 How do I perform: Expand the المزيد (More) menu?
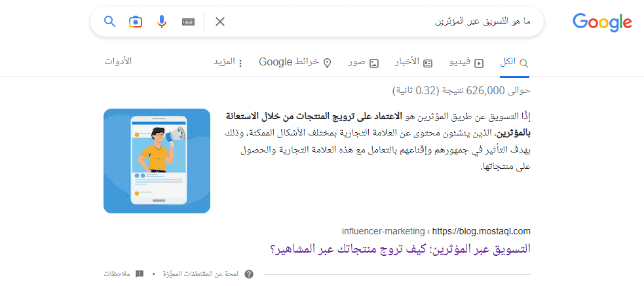[228, 62]
